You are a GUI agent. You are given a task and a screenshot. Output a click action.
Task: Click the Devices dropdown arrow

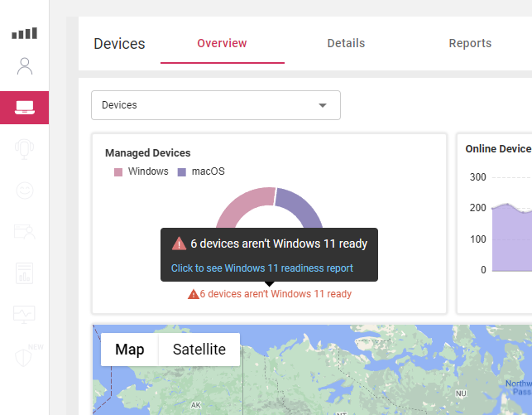[x=323, y=105]
